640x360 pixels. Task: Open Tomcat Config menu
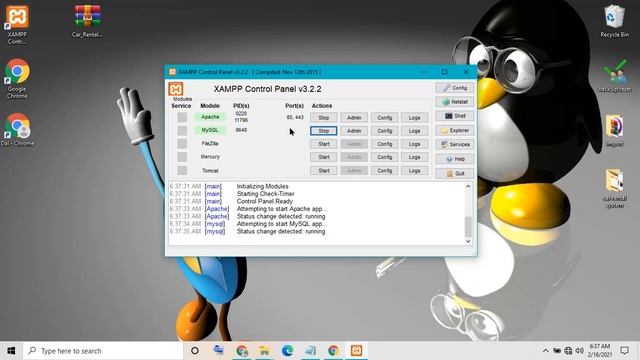click(x=384, y=171)
